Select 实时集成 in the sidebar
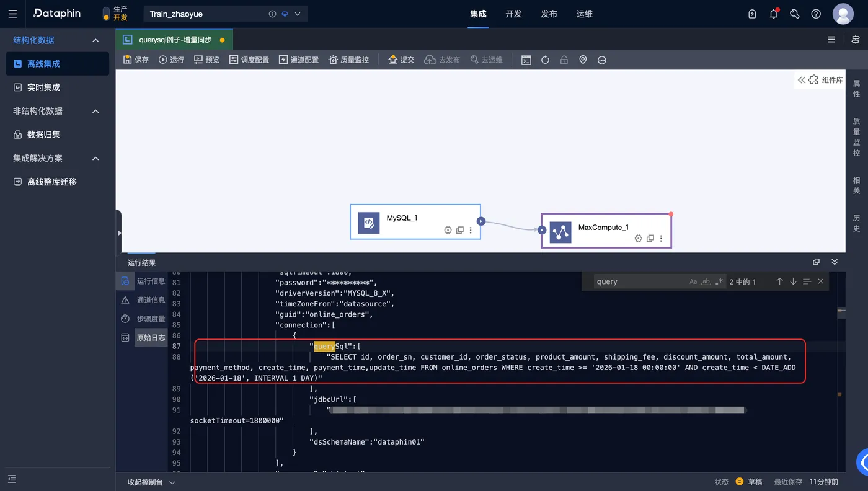The image size is (868, 491). [58, 87]
